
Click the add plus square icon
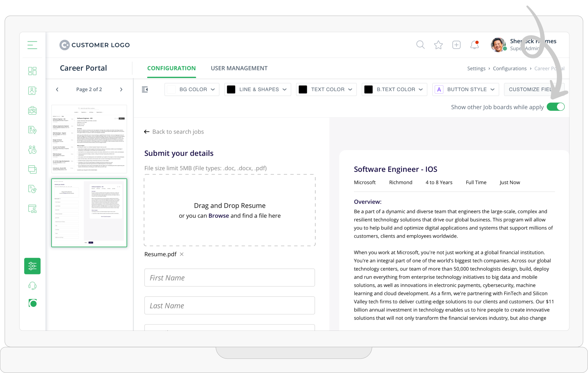coord(456,45)
